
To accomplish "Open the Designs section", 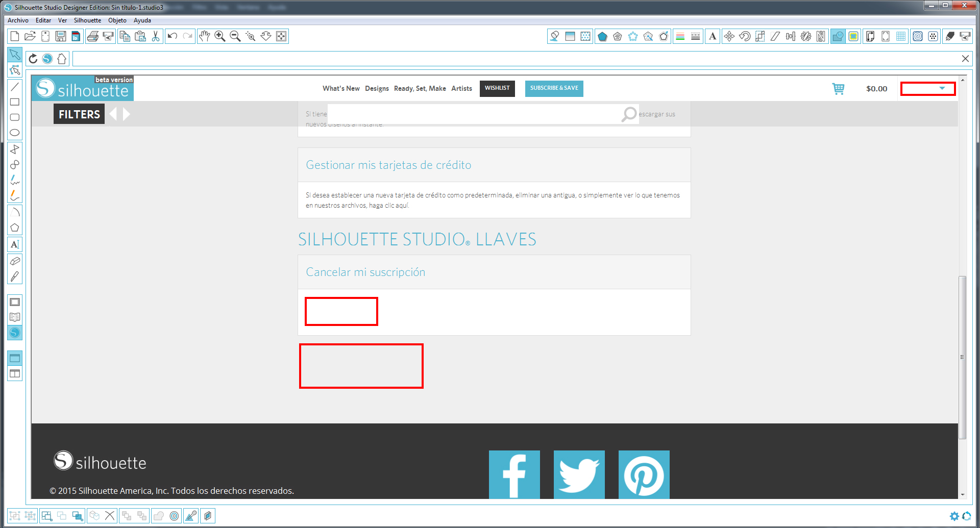I will coord(377,88).
